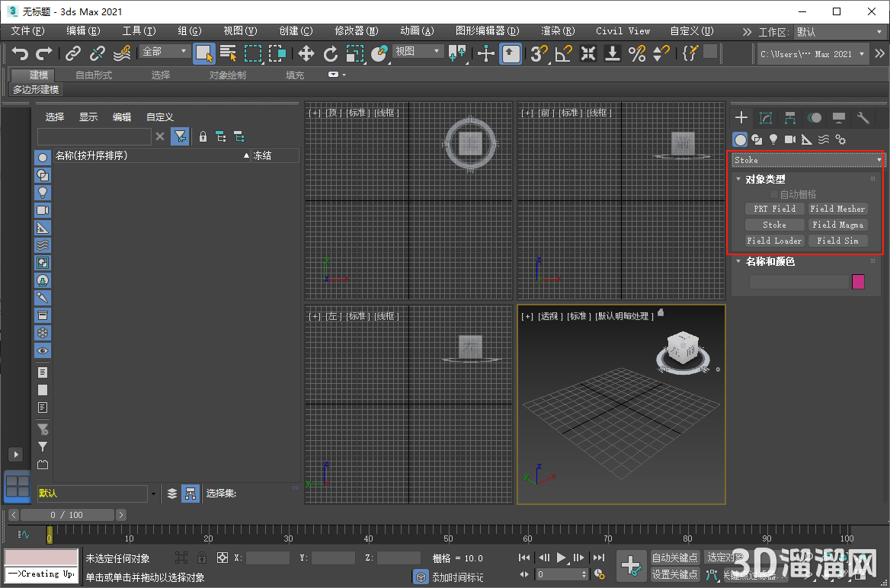Toggle 3D Snaps icon
The height and width of the screenshot is (588, 890).
coord(539,54)
